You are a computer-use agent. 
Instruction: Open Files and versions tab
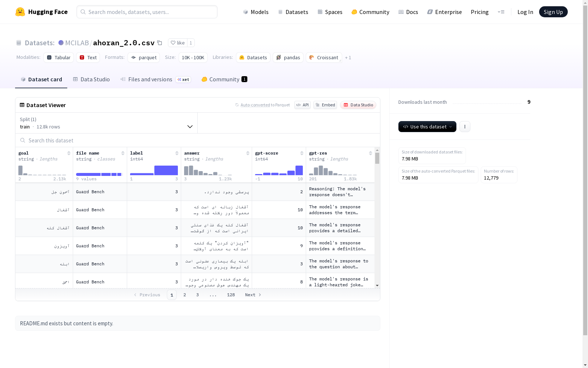coord(155,79)
